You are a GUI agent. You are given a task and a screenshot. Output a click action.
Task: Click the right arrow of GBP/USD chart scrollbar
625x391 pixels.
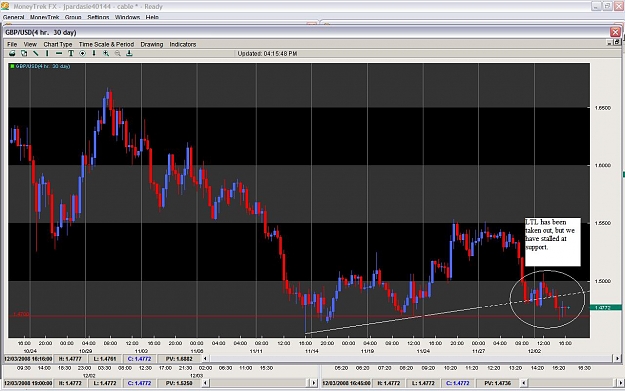pos(617,359)
